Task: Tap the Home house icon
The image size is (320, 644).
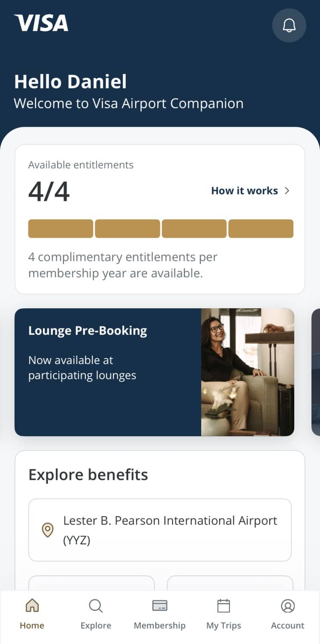Action: tap(32, 606)
